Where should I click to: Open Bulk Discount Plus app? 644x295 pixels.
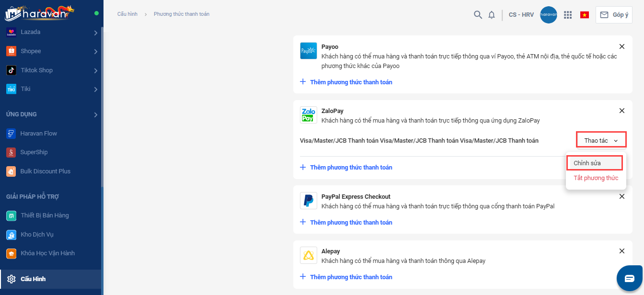click(x=45, y=171)
